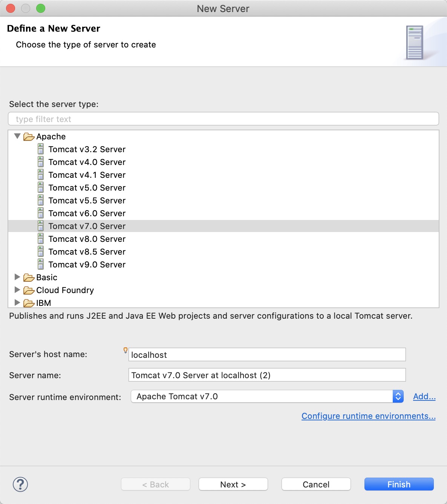Open the Server runtime environment dropdown

point(267,396)
